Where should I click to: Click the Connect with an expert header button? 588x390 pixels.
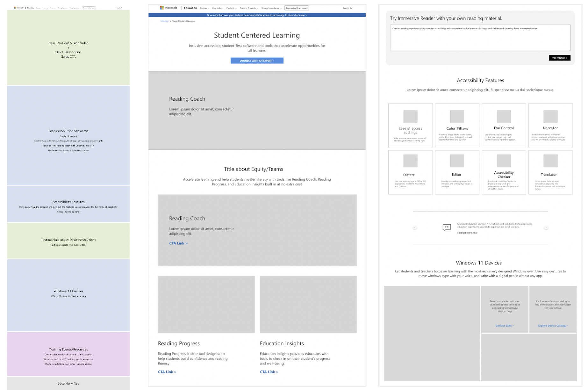pyautogui.click(x=297, y=8)
